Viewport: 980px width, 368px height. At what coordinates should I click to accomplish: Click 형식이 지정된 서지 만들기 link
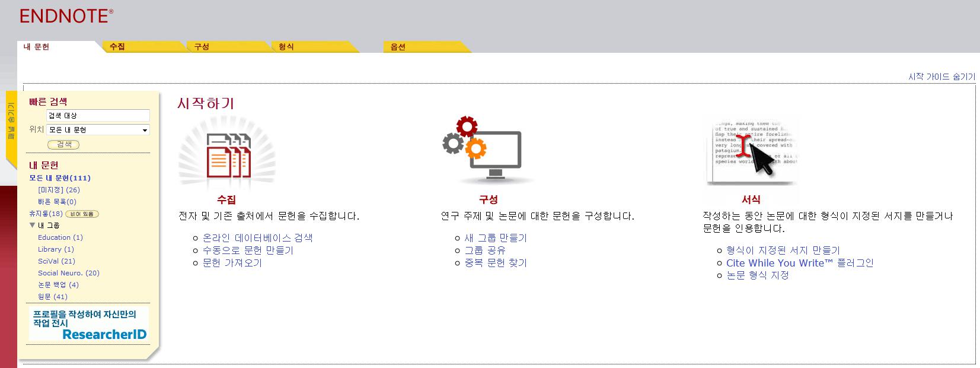(783, 250)
